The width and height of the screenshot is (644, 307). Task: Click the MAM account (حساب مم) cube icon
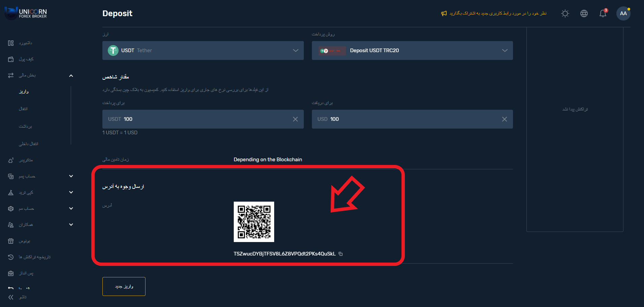pyautogui.click(x=11, y=209)
